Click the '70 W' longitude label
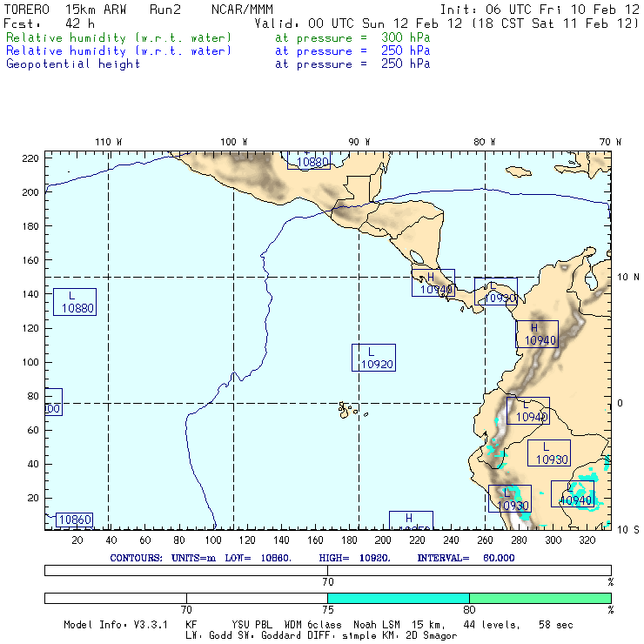644x644 pixels. coord(610,142)
